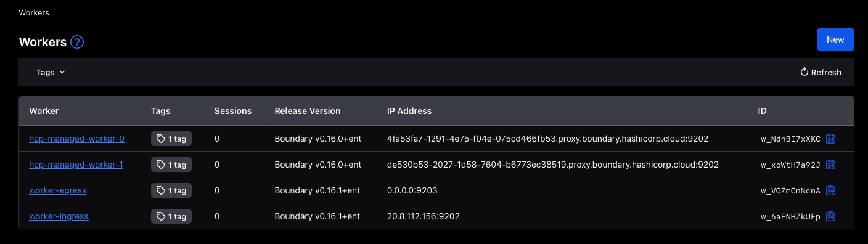The image size is (868, 244).
Task: Click the chevron next to Tags
Action: click(62, 72)
